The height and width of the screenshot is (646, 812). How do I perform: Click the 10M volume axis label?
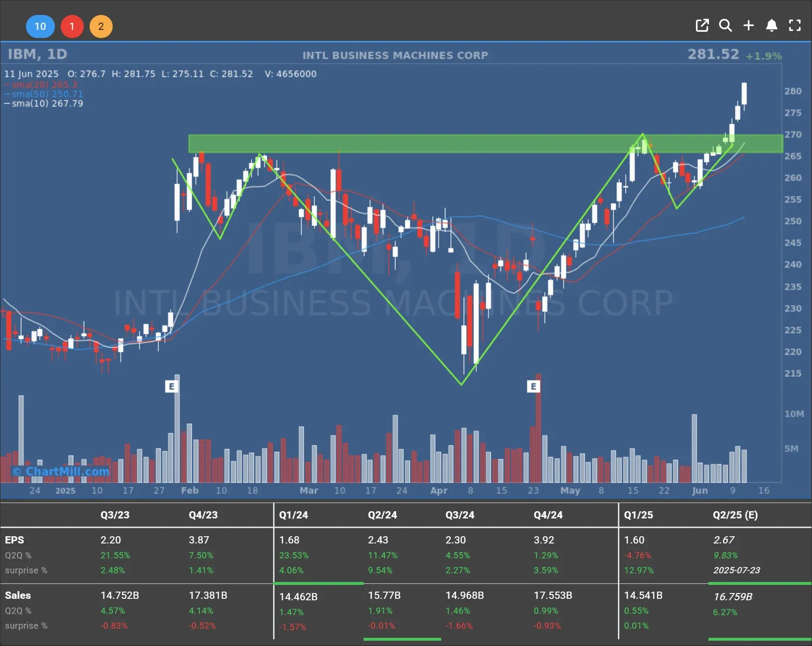pos(794,414)
